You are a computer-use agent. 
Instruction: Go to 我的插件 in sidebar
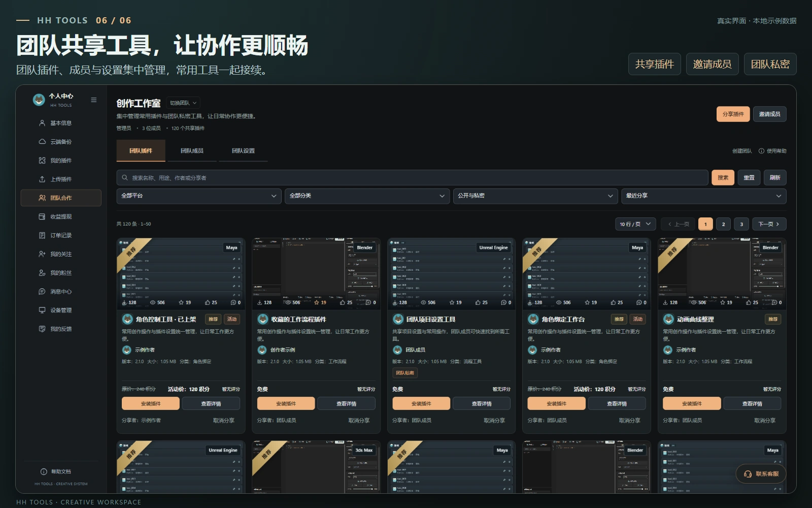tap(61, 161)
